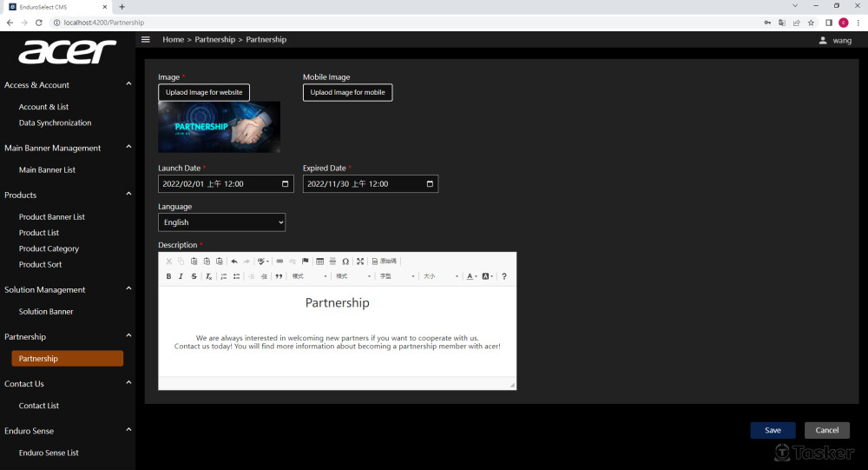
Task: Click Upload Image for mobile button
Action: pyautogui.click(x=347, y=92)
